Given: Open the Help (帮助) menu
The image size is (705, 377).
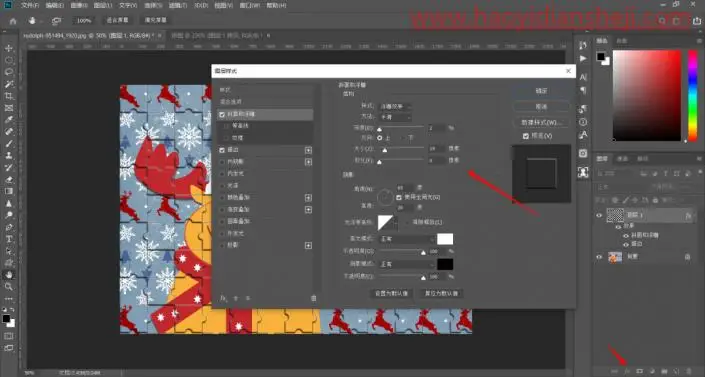Looking at the screenshot, I should (x=276, y=5).
